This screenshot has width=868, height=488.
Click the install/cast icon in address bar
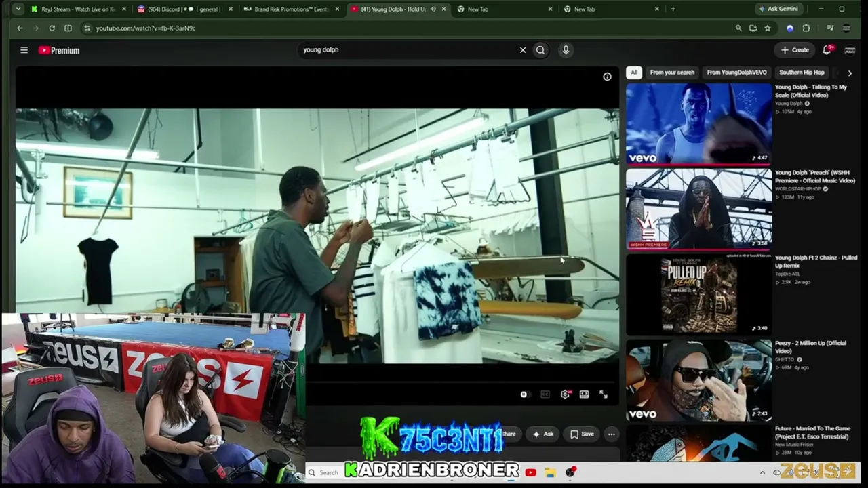753,28
